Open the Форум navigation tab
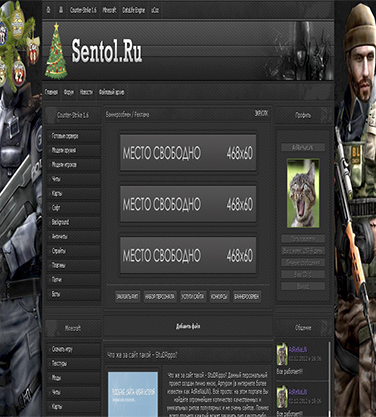 (x=69, y=92)
